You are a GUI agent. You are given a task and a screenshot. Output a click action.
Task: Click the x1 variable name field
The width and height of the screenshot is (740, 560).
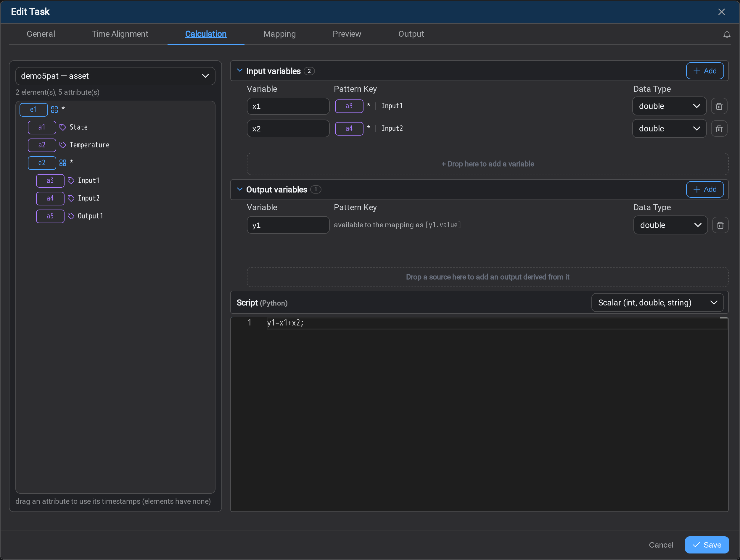click(x=288, y=106)
